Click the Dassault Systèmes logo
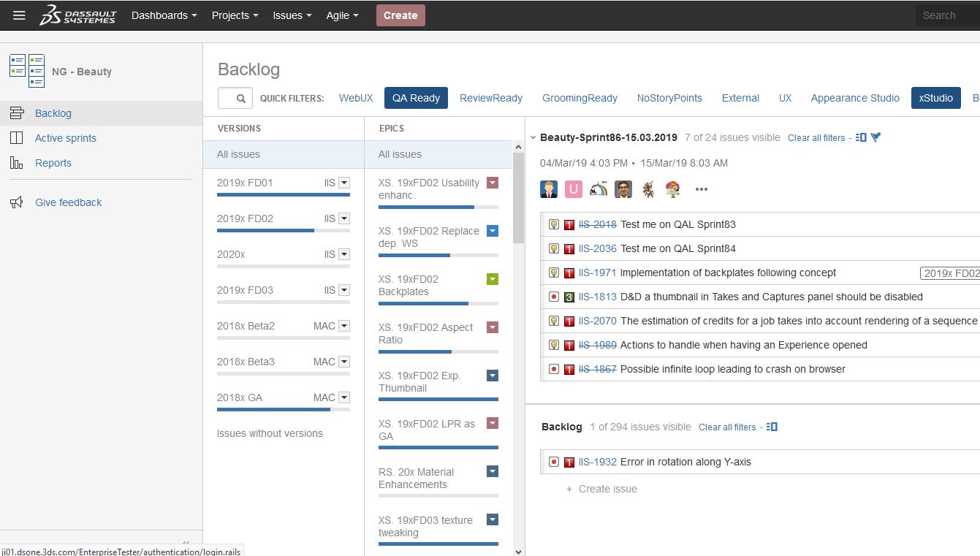The height and width of the screenshot is (556, 980). pyautogui.click(x=77, y=15)
